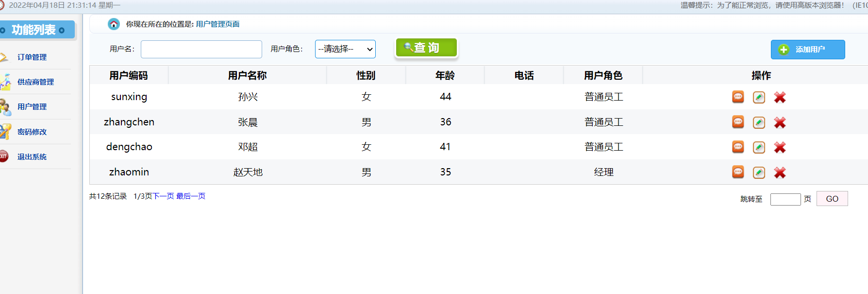Click 退出系统 to log out
The height and width of the screenshot is (294, 868).
tap(32, 157)
